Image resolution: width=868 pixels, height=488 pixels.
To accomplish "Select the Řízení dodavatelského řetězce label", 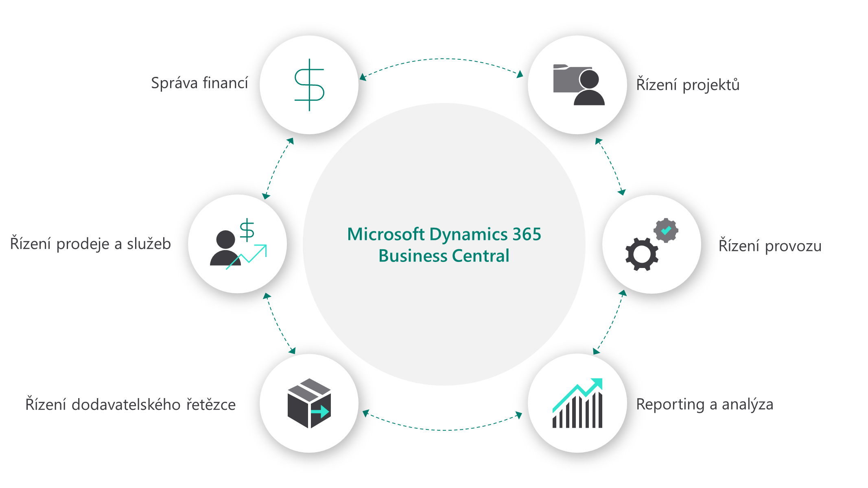I will pos(131,405).
